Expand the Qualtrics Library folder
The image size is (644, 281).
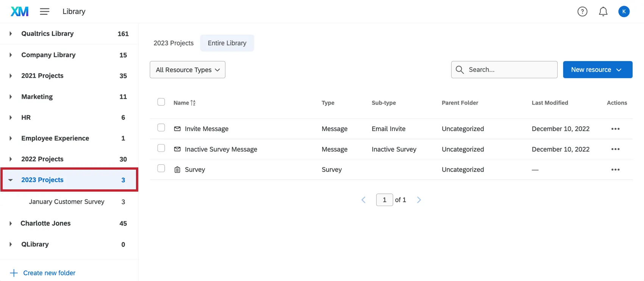coord(11,34)
